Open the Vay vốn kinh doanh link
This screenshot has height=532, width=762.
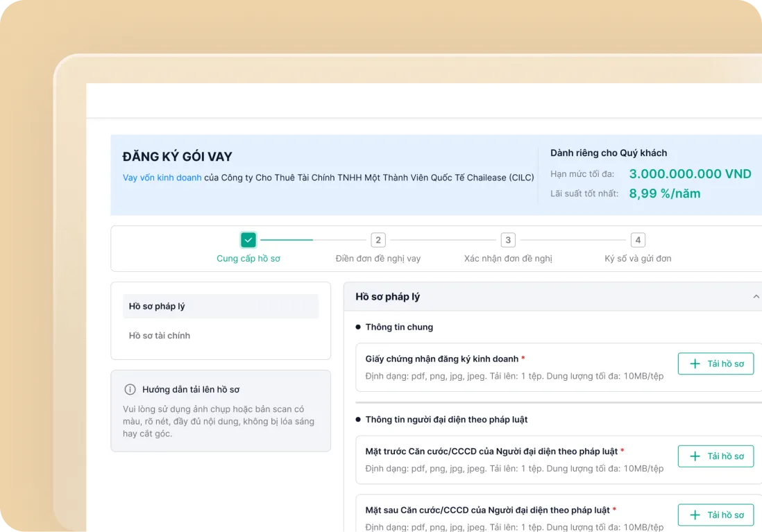click(x=162, y=178)
